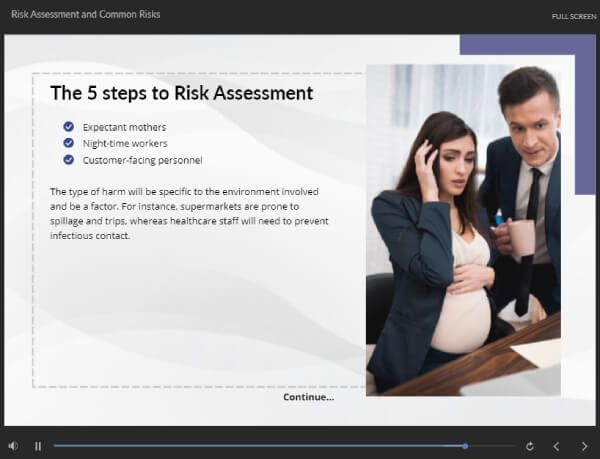Click the playback progress bar handle
Image resolution: width=600 pixels, height=459 pixels.
tap(465, 446)
